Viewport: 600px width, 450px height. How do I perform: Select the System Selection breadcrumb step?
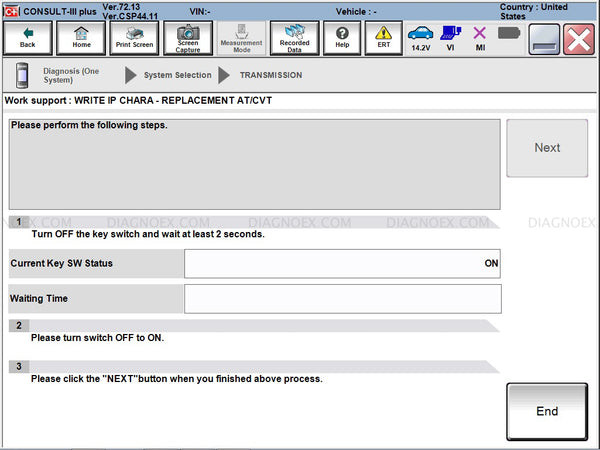tap(177, 75)
